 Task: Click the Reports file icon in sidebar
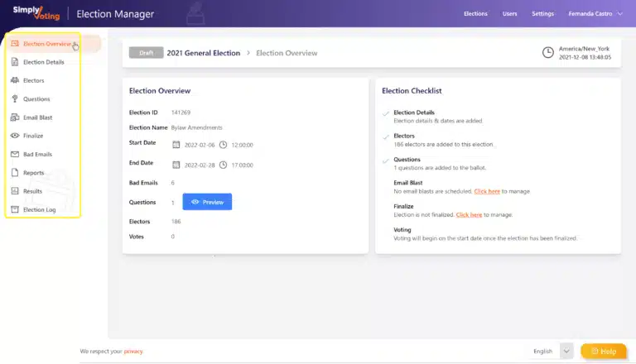[x=15, y=173]
